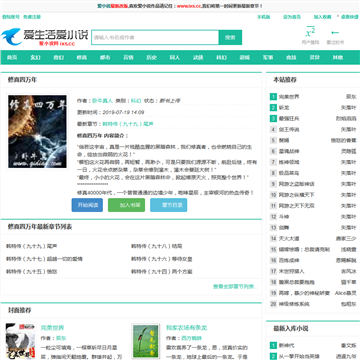Open rank 14 天火大道 in the sidebar list
Viewport: 360px width, 360px height.
[x=289, y=238]
